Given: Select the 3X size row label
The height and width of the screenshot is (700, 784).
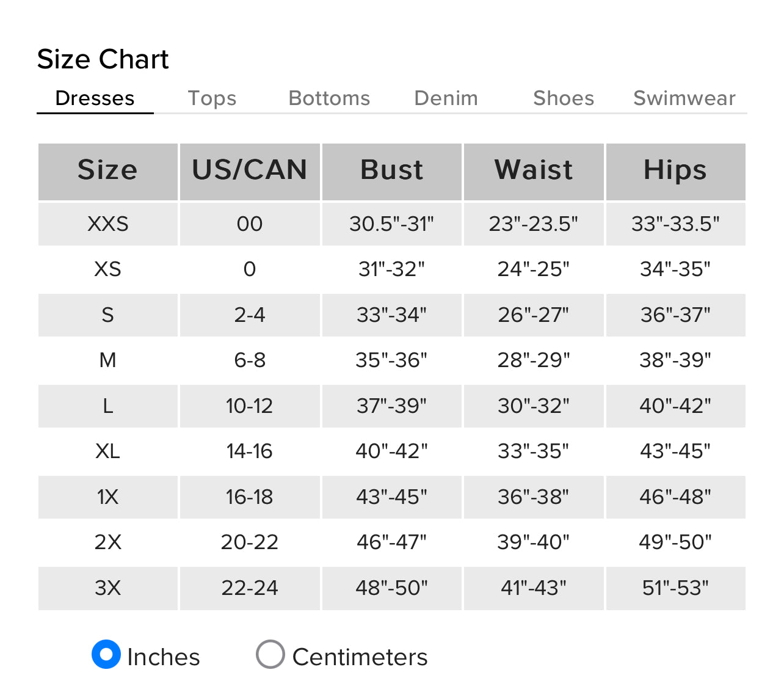Looking at the screenshot, I should click(x=107, y=588).
